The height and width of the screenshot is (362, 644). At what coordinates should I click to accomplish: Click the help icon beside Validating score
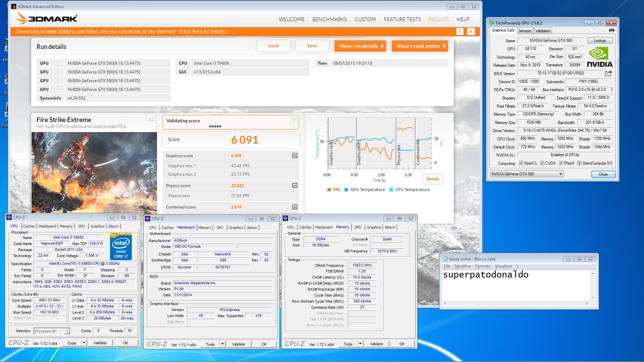pos(293,121)
